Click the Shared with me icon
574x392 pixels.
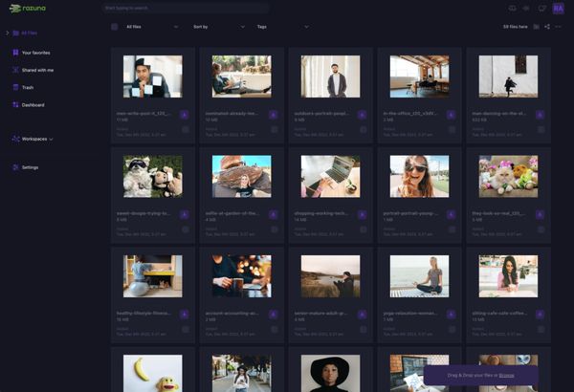pyautogui.click(x=15, y=70)
